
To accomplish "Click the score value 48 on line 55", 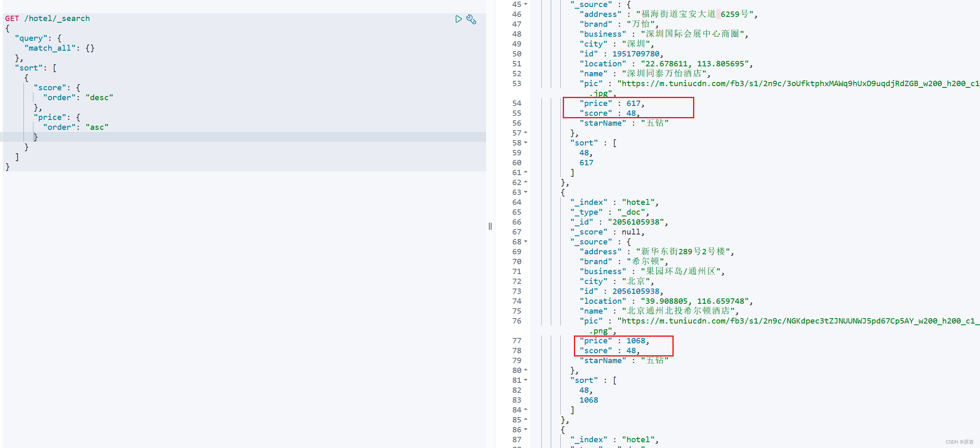I will click(631, 113).
